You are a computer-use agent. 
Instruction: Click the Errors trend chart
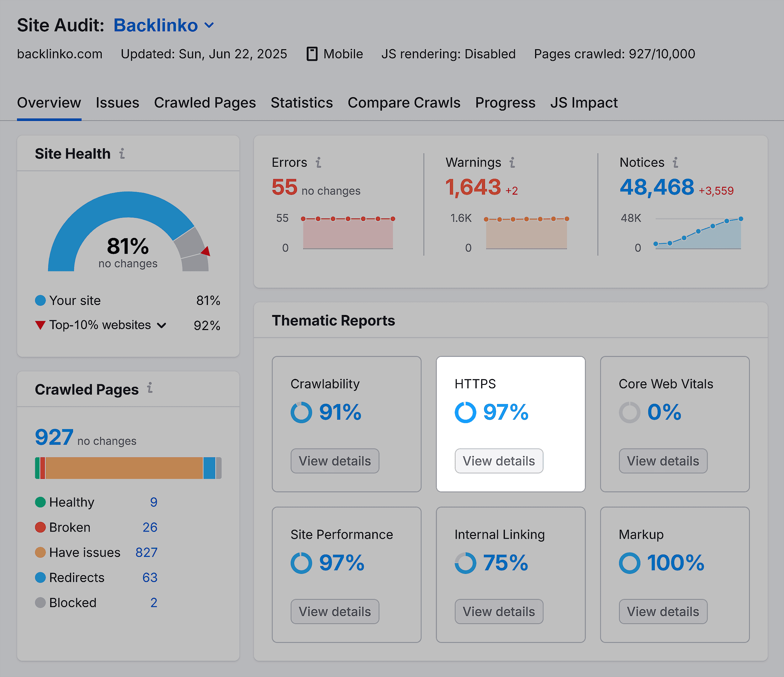[x=348, y=234]
